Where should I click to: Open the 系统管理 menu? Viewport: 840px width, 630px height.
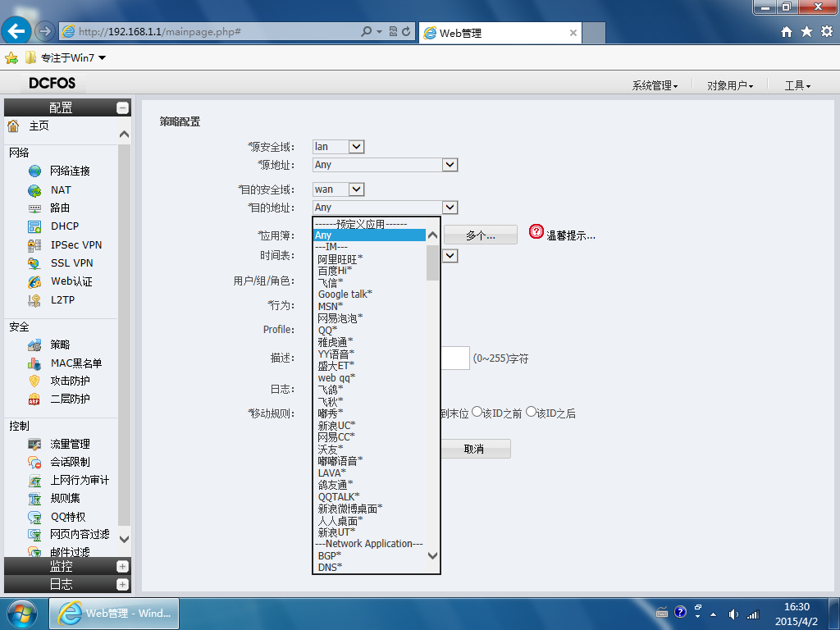point(655,85)
